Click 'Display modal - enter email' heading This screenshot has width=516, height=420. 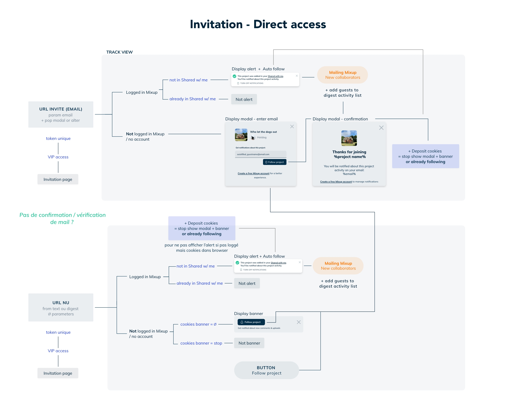click(251, 119)
